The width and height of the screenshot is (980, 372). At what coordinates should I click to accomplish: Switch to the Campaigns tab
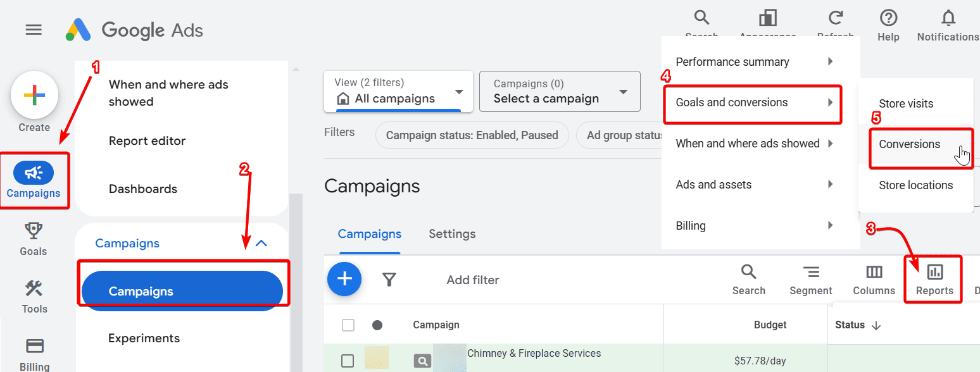(370, 234)
